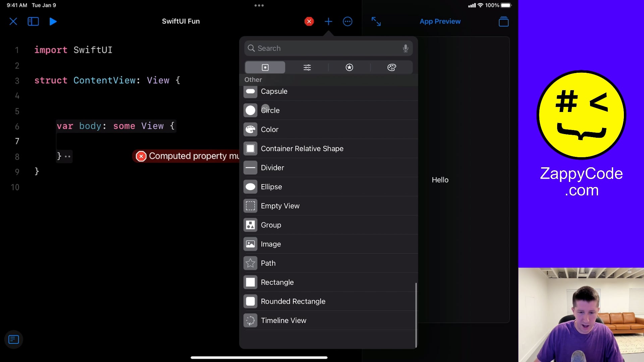Image resolution: width=644 pixels, height=362 pixels.
Task: Toggle the sidebar panel icon
Action: (x=33, y=21)
